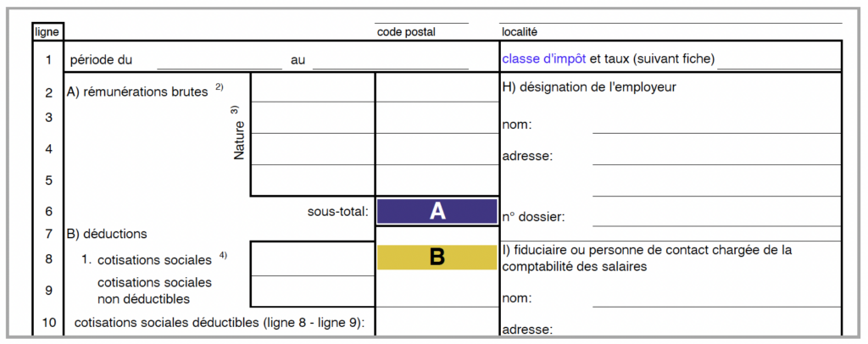Select the Nature cell on ligne 5

(312, 180)
